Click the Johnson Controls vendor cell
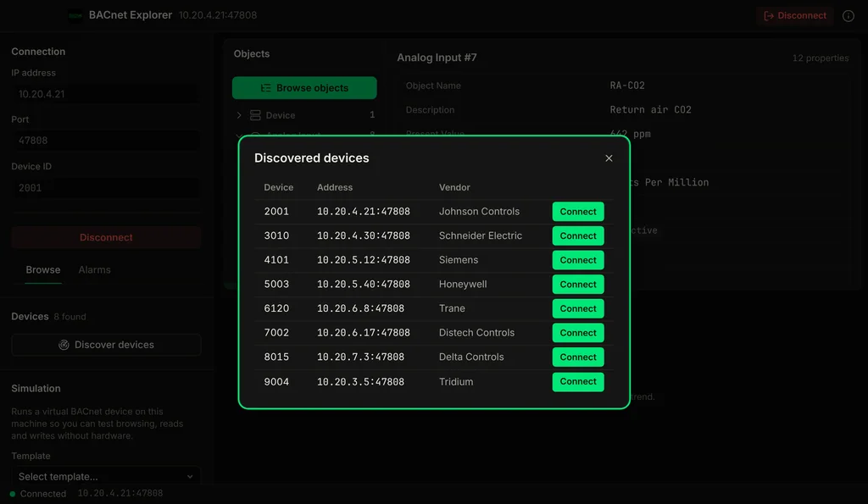This screenshot has width=868, height=504. click(x=479, y=211)
